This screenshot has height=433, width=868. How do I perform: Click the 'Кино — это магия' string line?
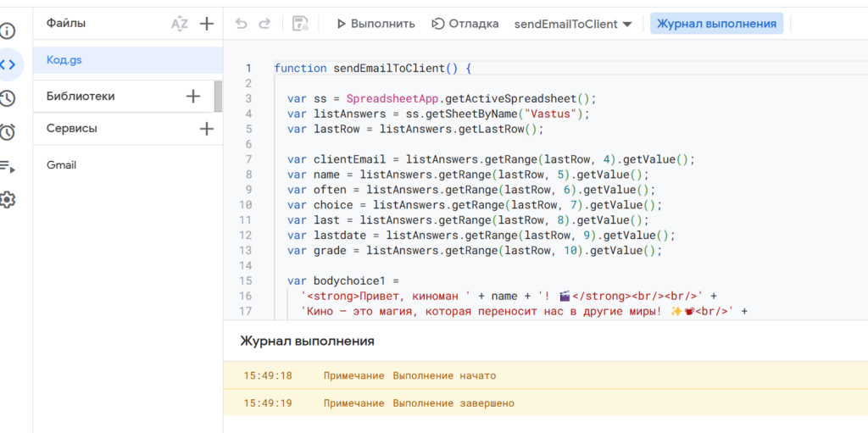tap(524, 311)
